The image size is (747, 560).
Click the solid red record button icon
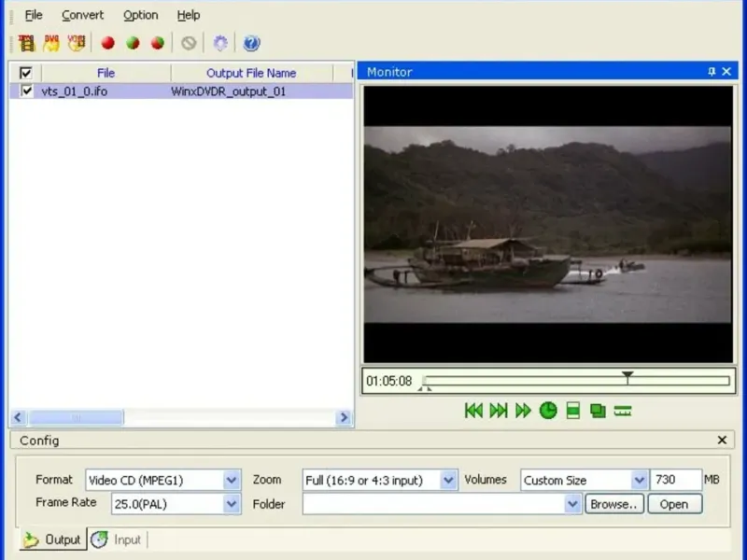click(108, 43)
